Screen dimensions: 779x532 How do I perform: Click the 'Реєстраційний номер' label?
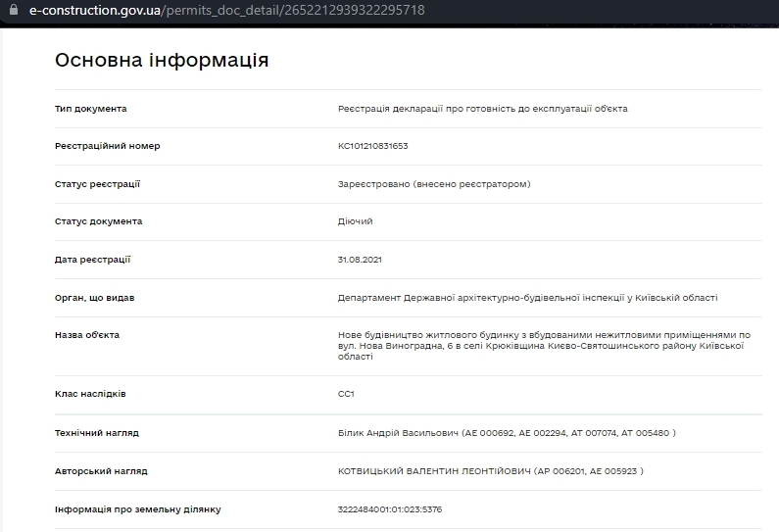click(x=108, y=146)
